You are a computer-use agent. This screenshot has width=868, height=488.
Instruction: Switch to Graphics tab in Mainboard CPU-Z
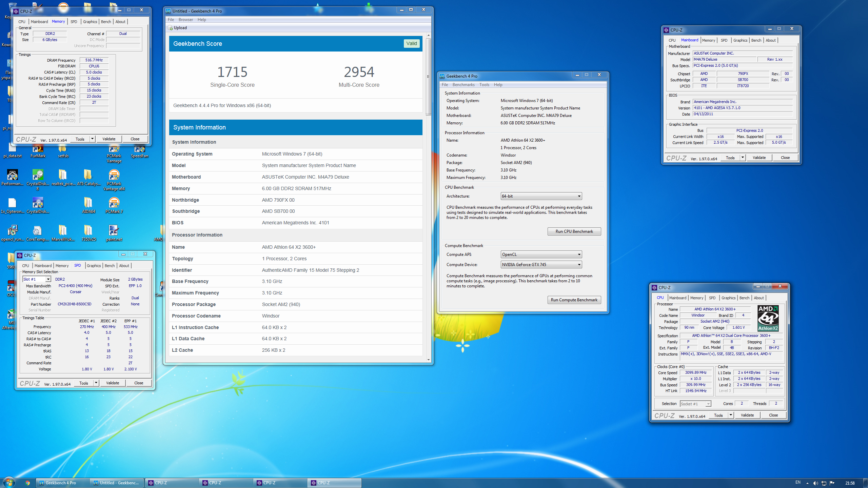[x=740, y=40]
